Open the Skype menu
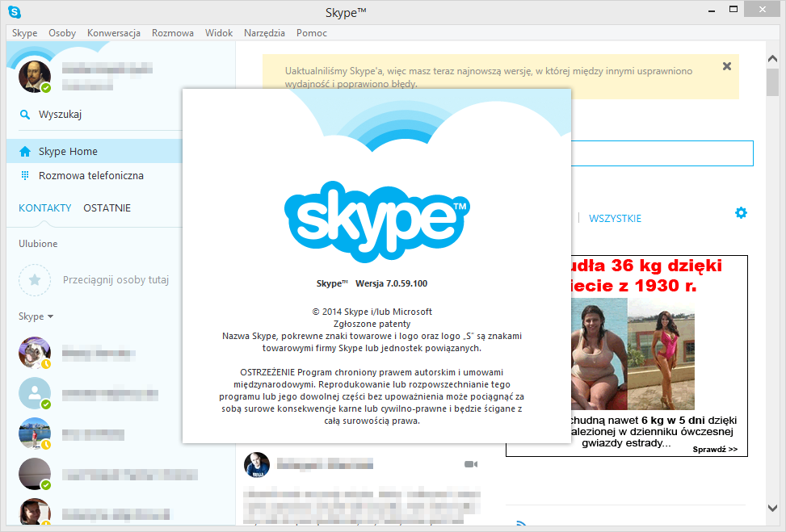This screenshot has height=532, width=786. click(x=24, y=33)
